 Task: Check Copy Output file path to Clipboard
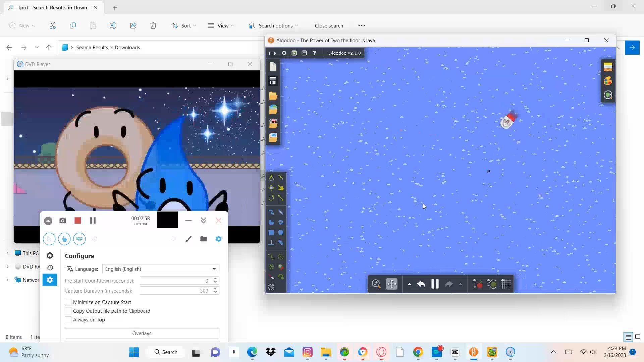[x=68, y=311]
